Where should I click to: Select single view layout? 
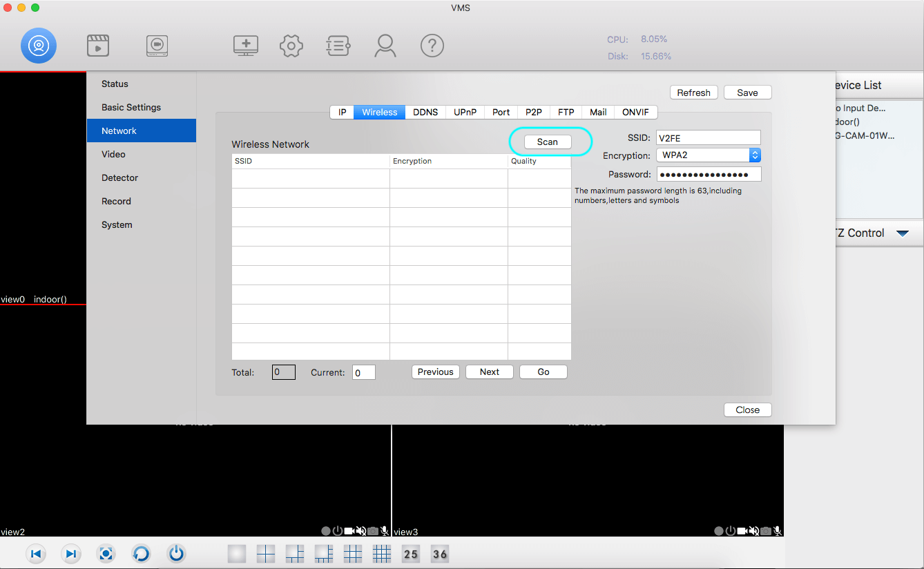237,554
